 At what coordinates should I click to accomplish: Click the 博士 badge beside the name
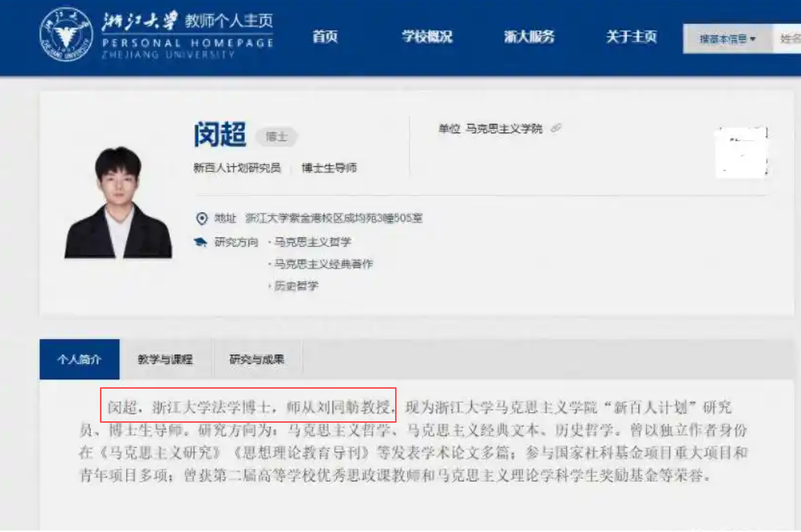pos(277,136)
